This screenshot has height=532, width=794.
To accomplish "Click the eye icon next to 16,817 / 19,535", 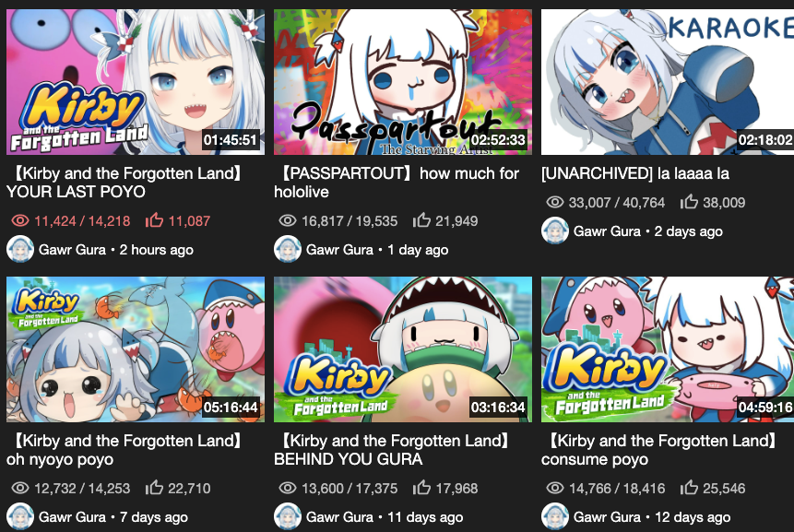I will [x=288, y=220].
